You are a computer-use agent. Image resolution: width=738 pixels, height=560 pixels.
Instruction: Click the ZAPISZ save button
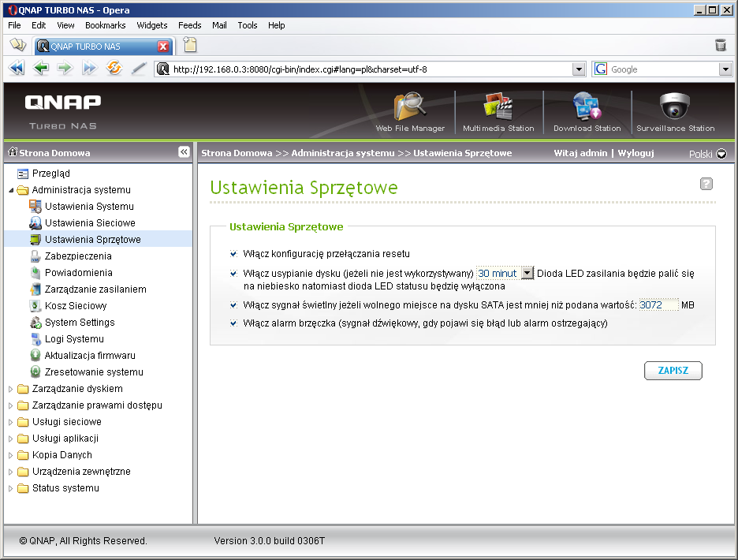(x=673, y=371)
